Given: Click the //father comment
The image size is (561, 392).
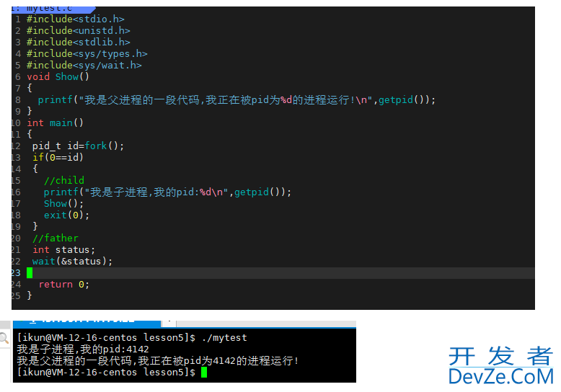Looking at the screenshot, I should pos(55,239).
